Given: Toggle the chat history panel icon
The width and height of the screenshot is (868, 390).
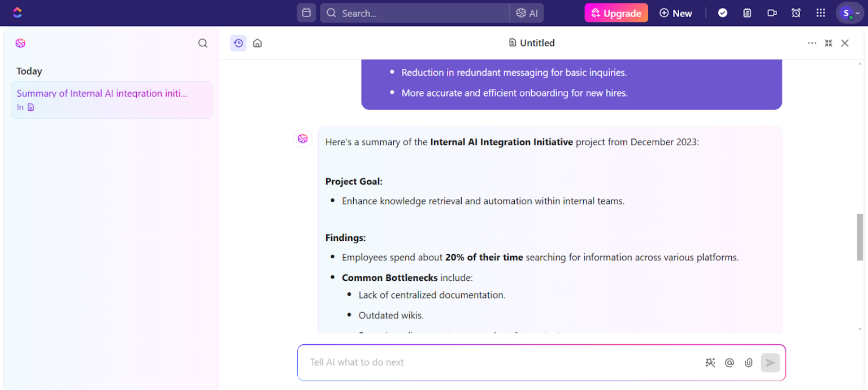Looking at the screenshot, I should [238, 43].
